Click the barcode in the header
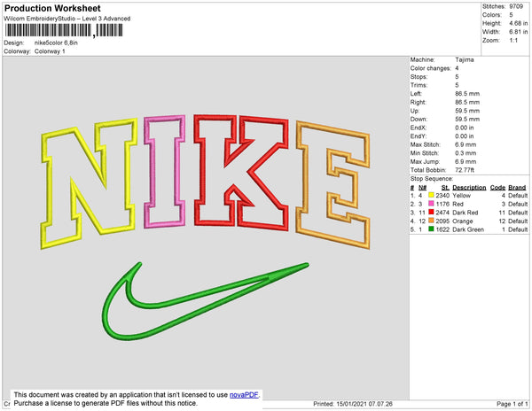This screenshot has height=411, width=532. pyautogui.click(x=64, y=30)
